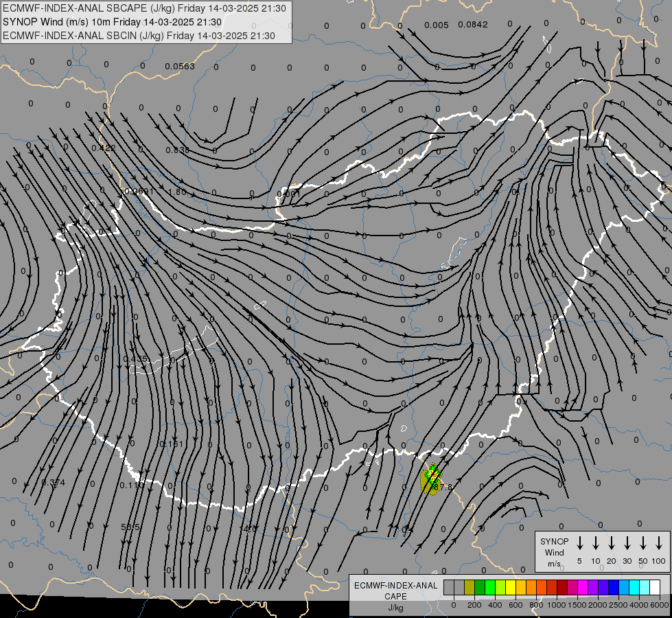Click the ECMWF-INDEX-ANAL CAPE legend label
The height and width of the screenshot is (618, 672).
tap(395, 591)
